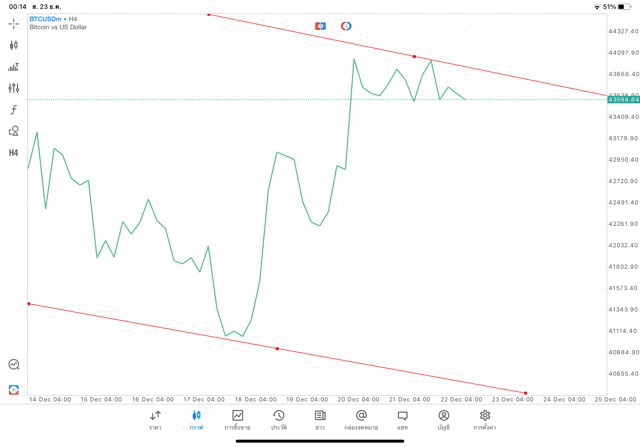Tap the chart zoom magnifier icon
640x447 pixels.
14,364
